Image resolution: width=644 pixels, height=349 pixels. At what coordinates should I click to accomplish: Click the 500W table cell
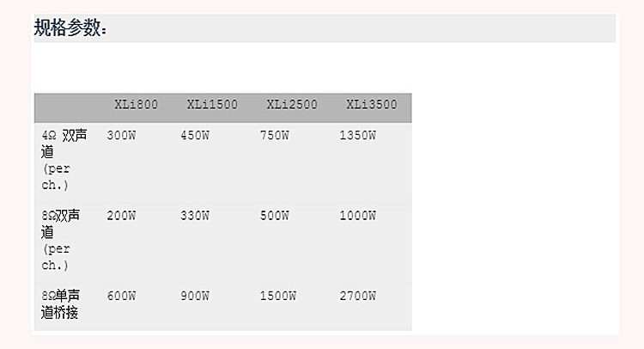click(x=274, y=216)
